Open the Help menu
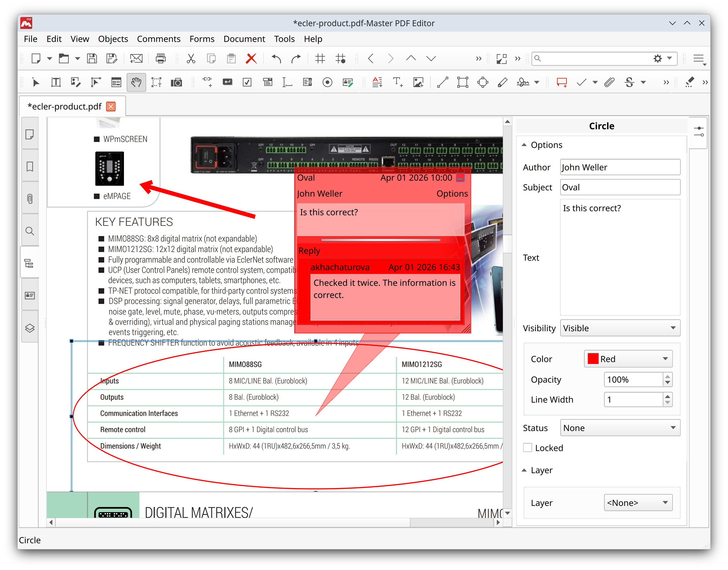728x570 pixels. click(x=313, y=39)
